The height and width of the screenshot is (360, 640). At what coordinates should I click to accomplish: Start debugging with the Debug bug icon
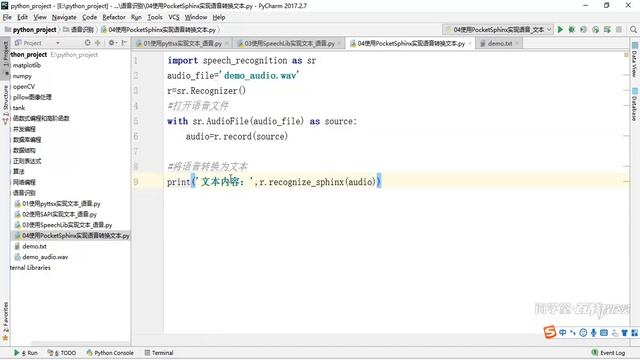point(572,29)
